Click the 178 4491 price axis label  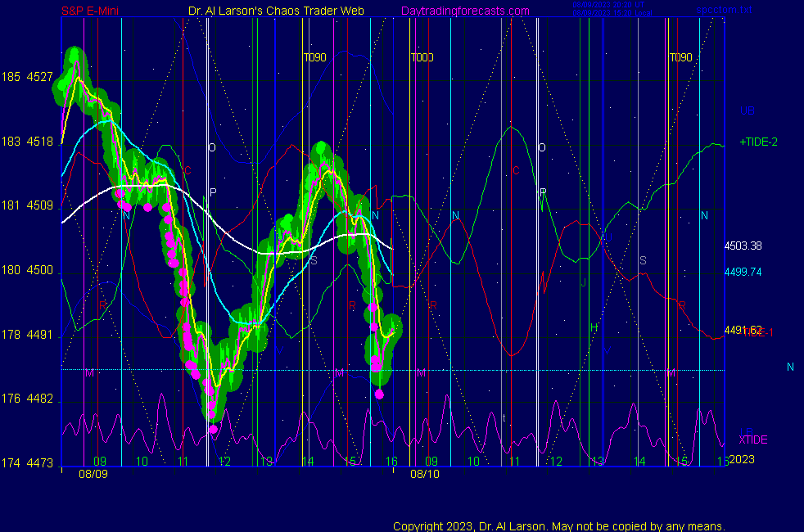tap(28, 336)
